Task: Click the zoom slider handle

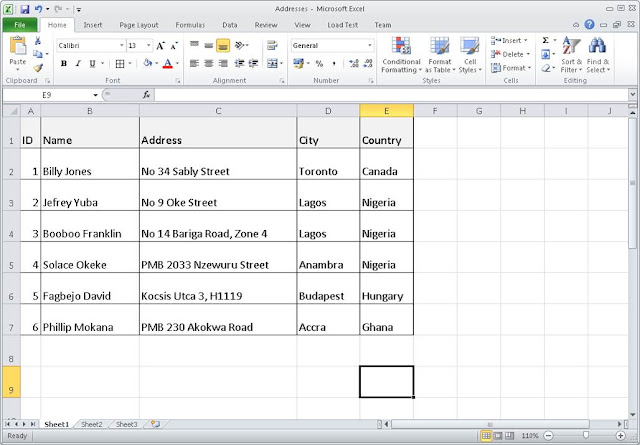Action: (x=586, y=435)
